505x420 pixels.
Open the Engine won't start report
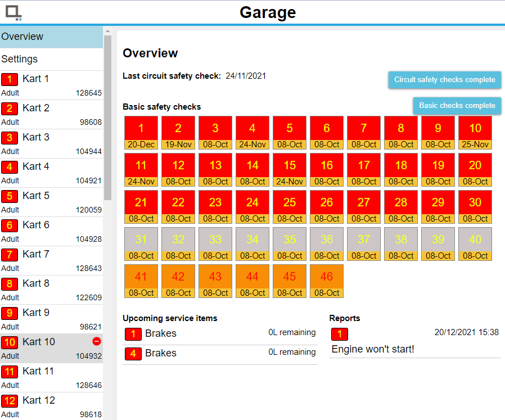(x=415, y=342)
